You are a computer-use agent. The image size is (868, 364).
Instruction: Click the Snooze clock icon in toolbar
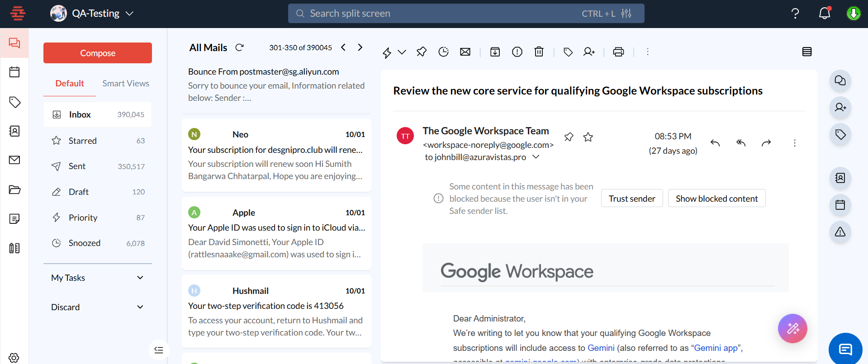tap(443, 52)
